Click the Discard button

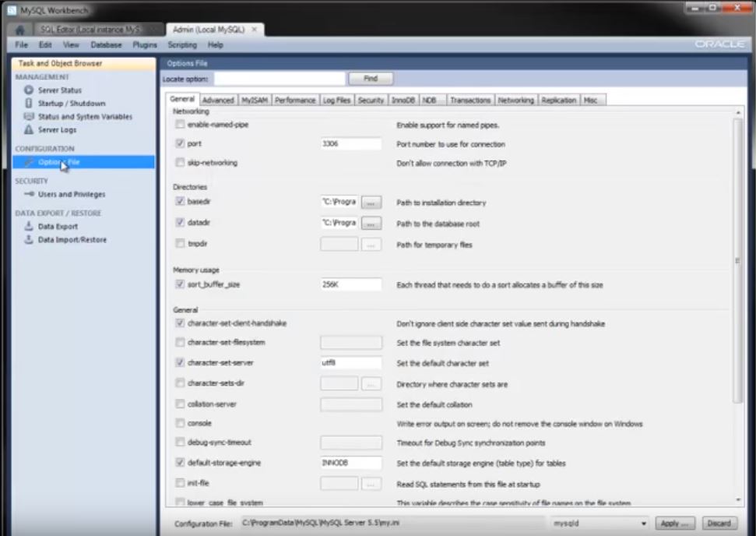coord(719,524)
